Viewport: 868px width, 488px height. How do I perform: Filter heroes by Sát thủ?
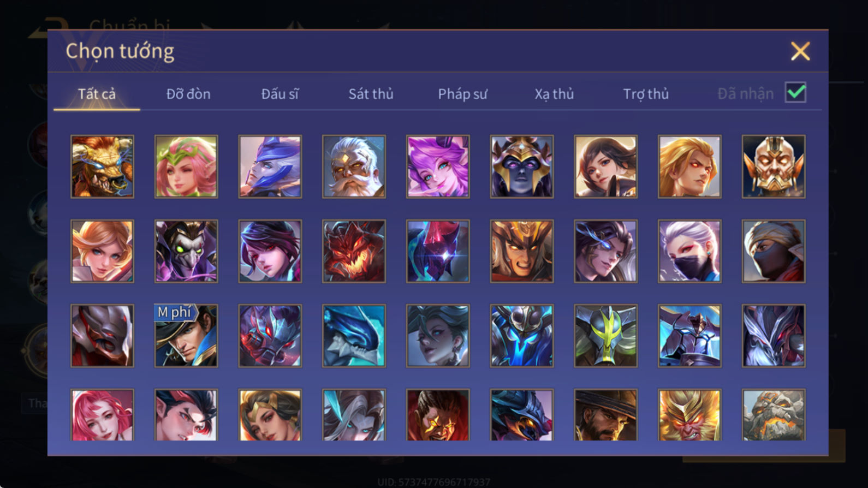click(371, 94)
